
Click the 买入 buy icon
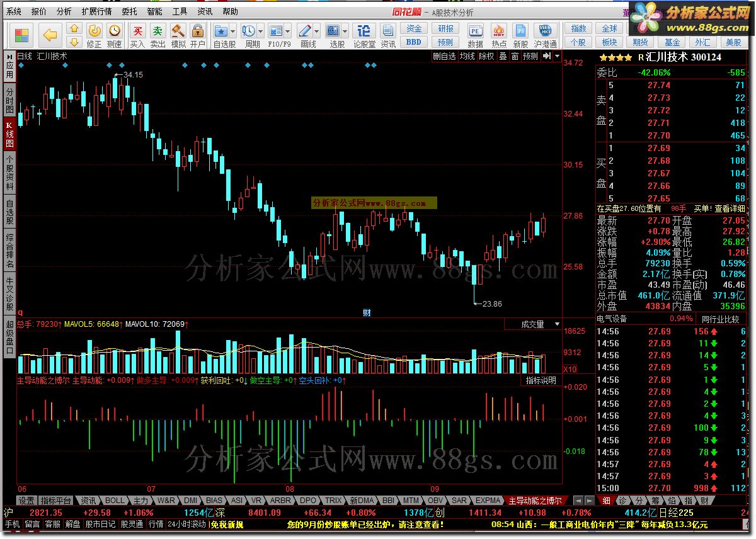pos(137,30)
